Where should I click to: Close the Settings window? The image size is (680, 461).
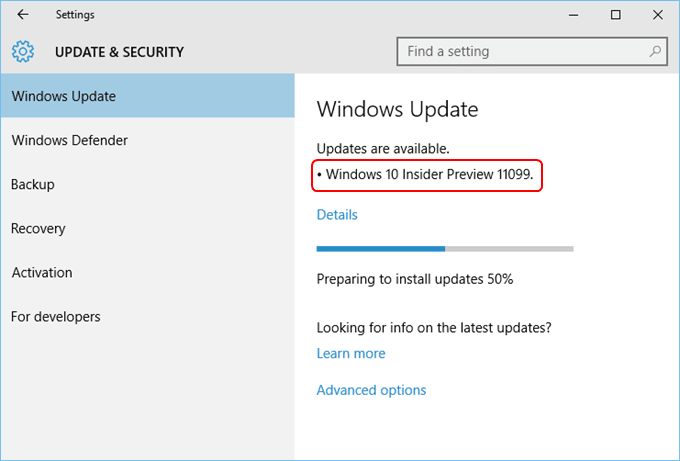[657, 15]
